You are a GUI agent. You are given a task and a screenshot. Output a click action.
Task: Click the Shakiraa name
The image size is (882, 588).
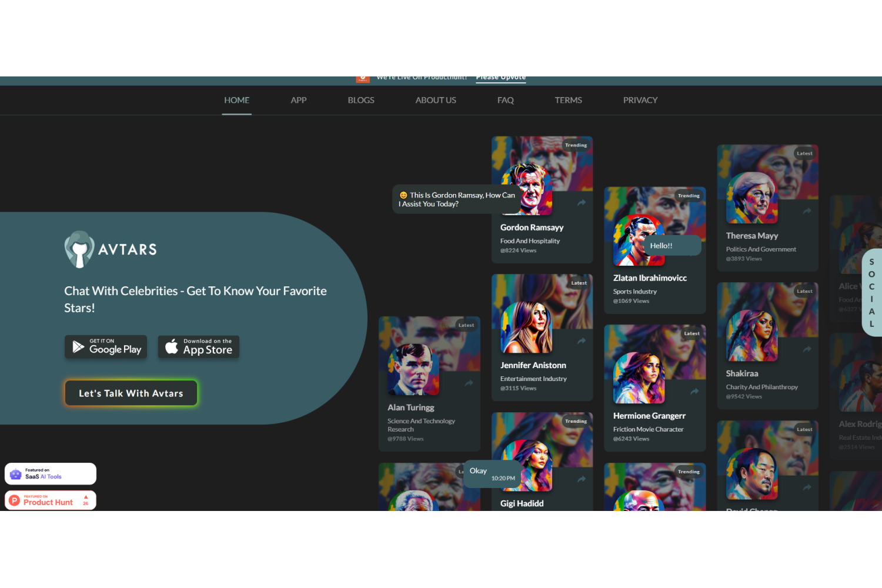[x=742, y=373]
